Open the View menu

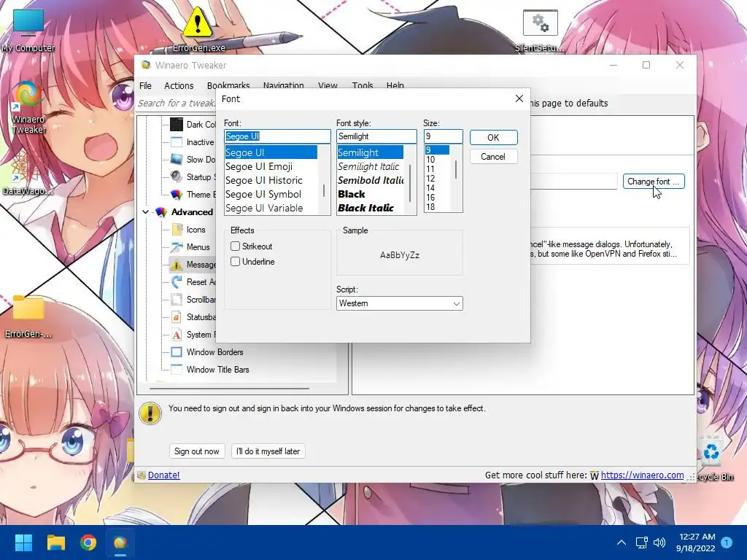pyautogui.click(x=328, y=85)
